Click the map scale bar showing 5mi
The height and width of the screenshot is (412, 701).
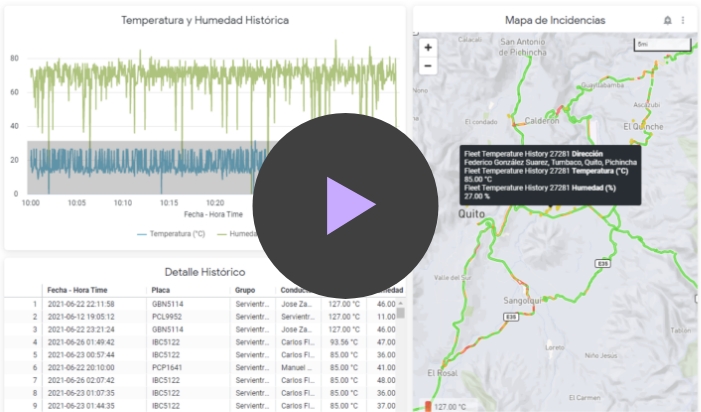point(662,44)
